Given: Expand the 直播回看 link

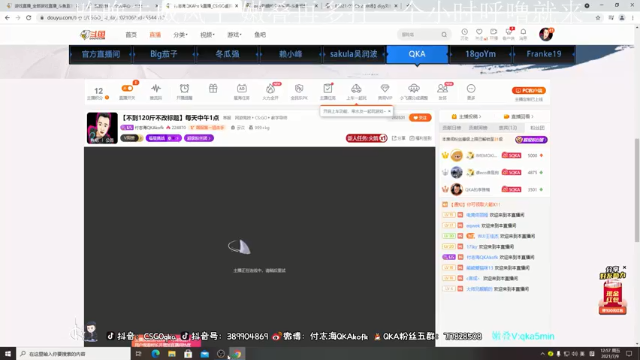Looking at the screenshot, I should click(518, 117).
